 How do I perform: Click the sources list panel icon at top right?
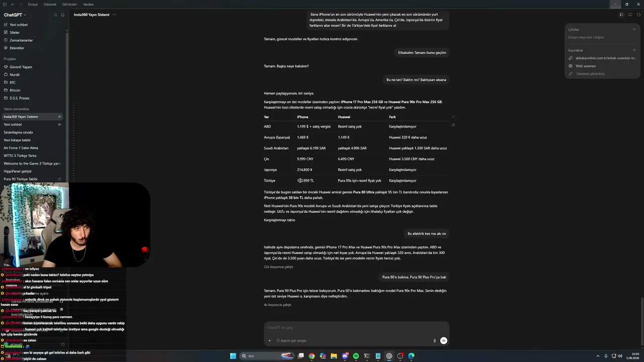tap(621, 15)
